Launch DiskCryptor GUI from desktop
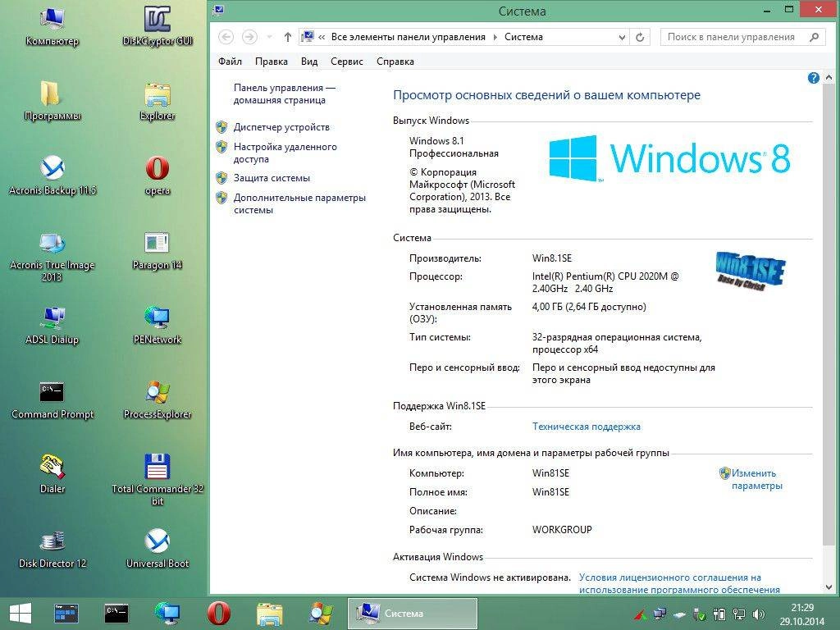Viewport: 840px width, 630px height. tap(157, 25)
